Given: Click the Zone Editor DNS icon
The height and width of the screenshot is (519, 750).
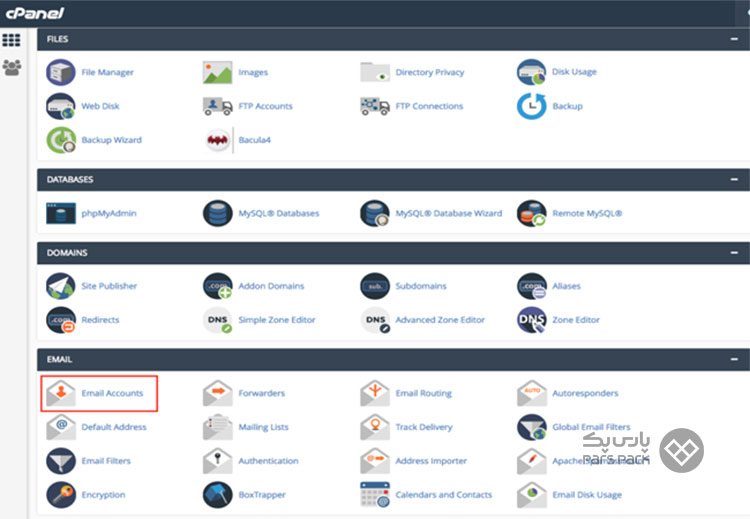Looking at the screenshot, I should [x=531, y=320].
